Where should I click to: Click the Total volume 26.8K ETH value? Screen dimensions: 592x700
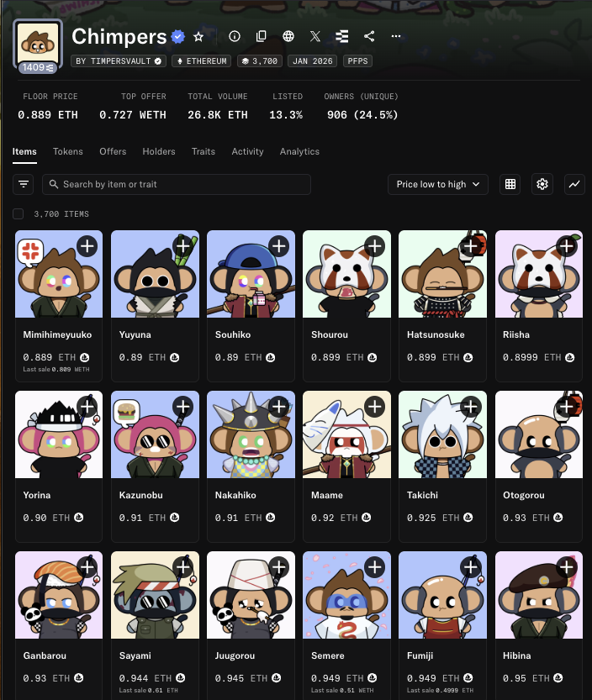pos(218,115)
